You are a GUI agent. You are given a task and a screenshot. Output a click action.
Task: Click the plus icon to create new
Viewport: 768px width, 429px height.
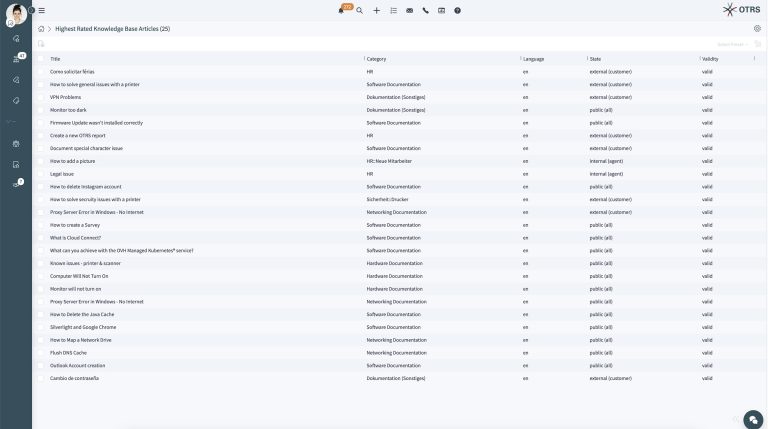376,10
